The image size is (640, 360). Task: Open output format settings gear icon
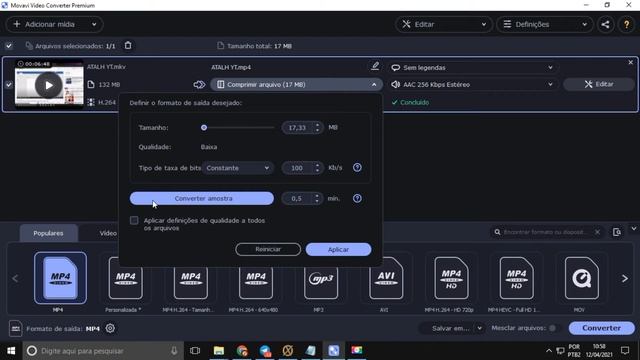110,328
